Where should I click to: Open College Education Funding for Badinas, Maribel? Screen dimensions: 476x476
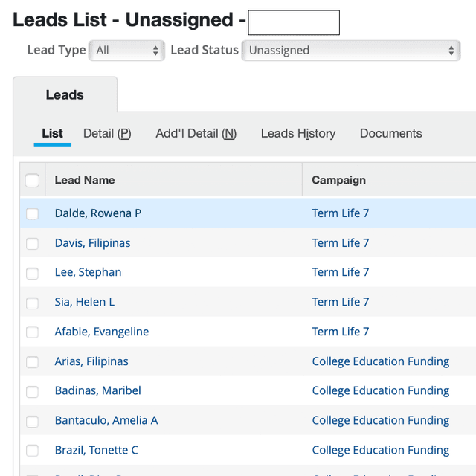tap(380, 391)
